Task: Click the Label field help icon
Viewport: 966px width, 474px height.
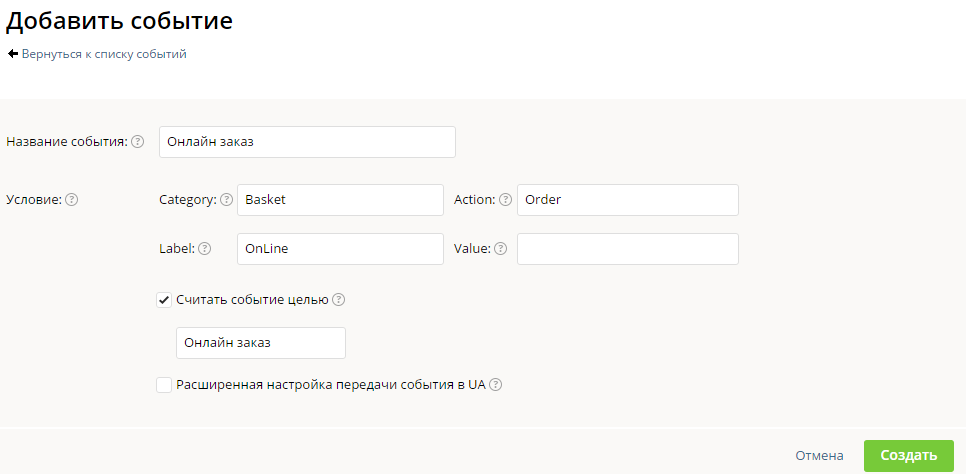Action: click(205, 249)
